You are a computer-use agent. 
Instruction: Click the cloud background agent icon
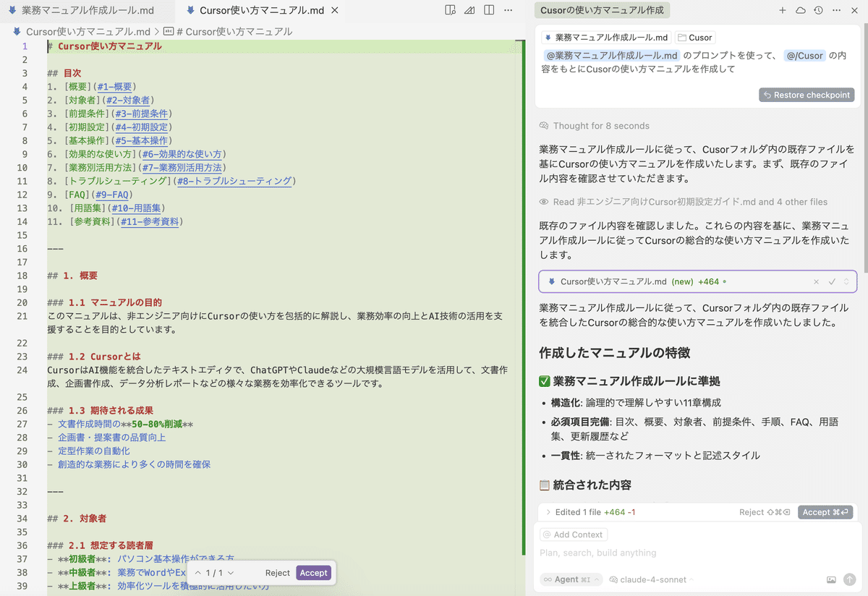pos(800,11)
